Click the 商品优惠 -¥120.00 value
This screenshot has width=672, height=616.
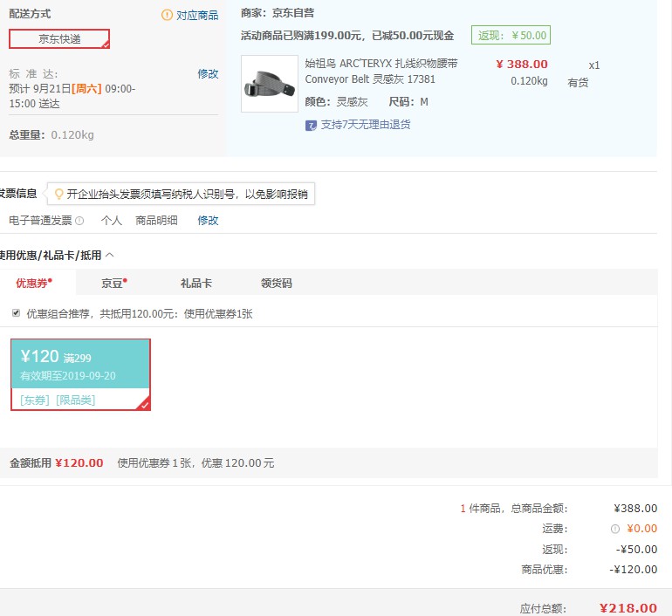pos(633,569)
